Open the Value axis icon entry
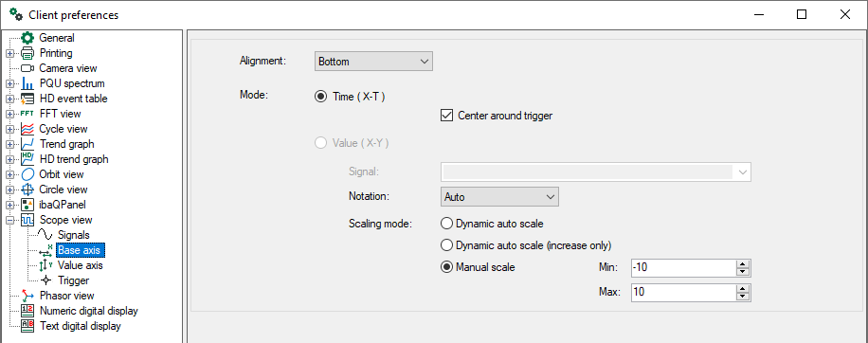This screenshot has width=868, height=343. click(x=45, y=265)
